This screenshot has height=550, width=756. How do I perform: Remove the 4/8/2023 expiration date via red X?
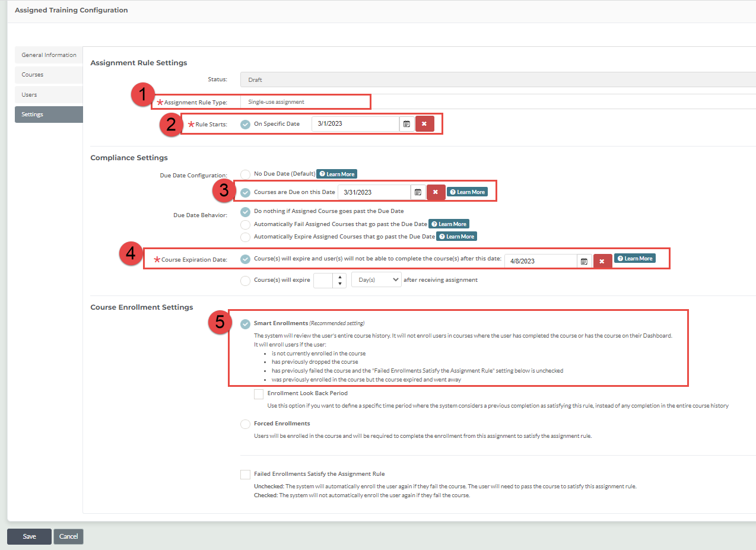pos(602,260)
